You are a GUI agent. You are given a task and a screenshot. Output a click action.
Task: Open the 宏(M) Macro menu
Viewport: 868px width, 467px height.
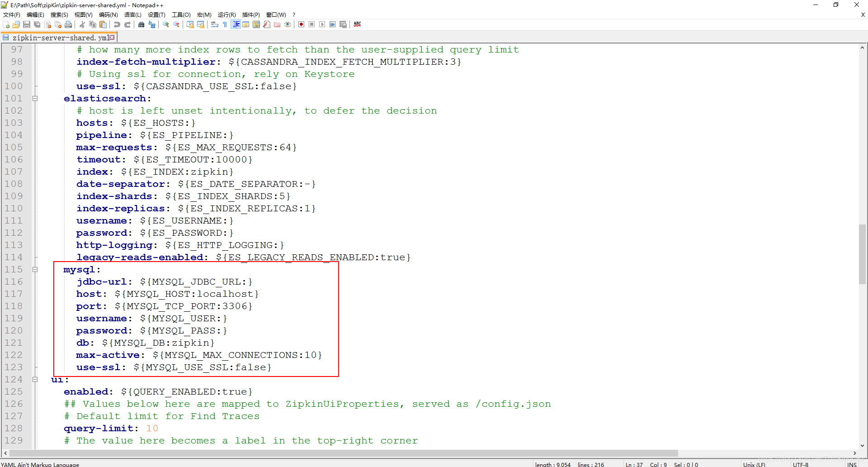pos(204,15)
